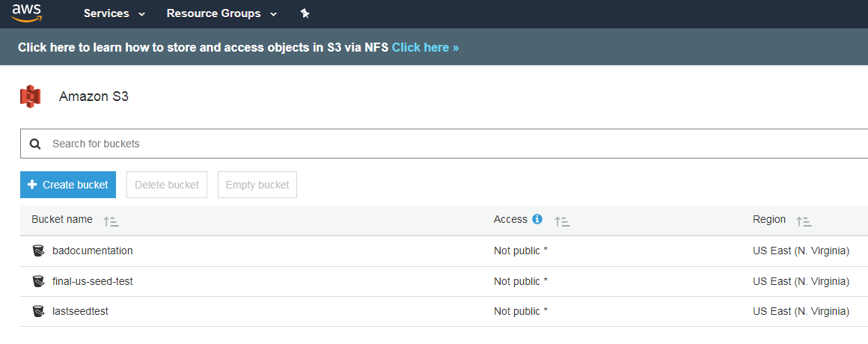Click the Create bucket button
The width and height of the screenshot is (868, 344).
pyautogui.click(x=68, y=185)
